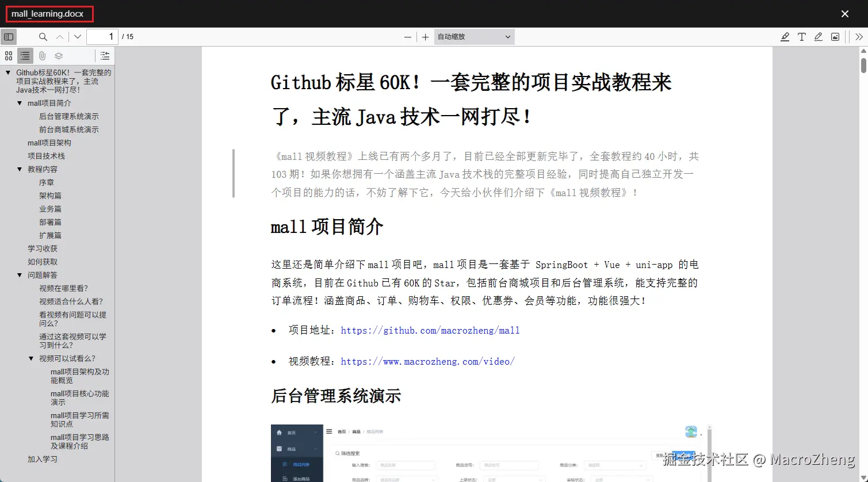Open the github.com/macrozheng/mall project link
The image size is (868, 482).
coord(430,331)
